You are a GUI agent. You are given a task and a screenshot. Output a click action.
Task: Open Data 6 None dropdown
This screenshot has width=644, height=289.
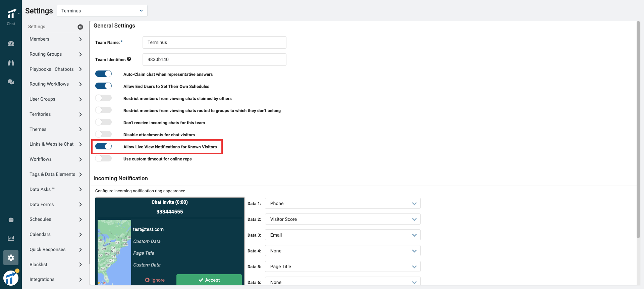342,281
